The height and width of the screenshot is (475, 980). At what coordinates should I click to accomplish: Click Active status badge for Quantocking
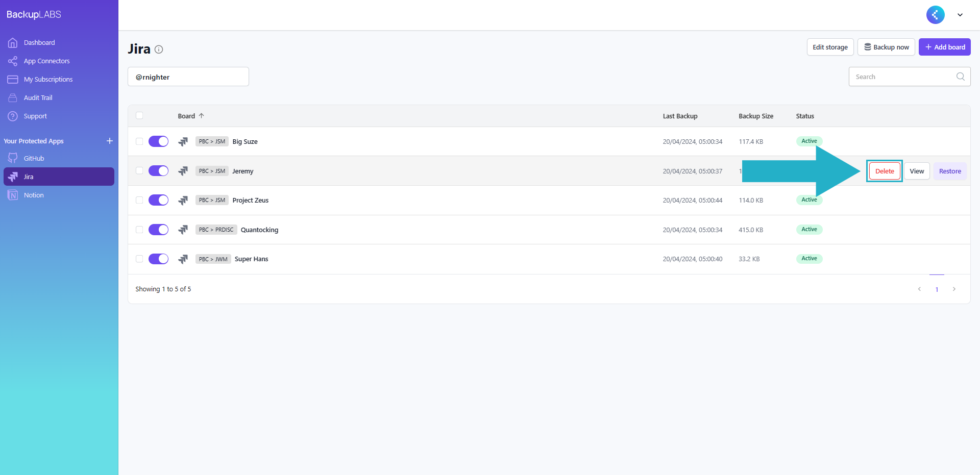click(x=809, y=230)
